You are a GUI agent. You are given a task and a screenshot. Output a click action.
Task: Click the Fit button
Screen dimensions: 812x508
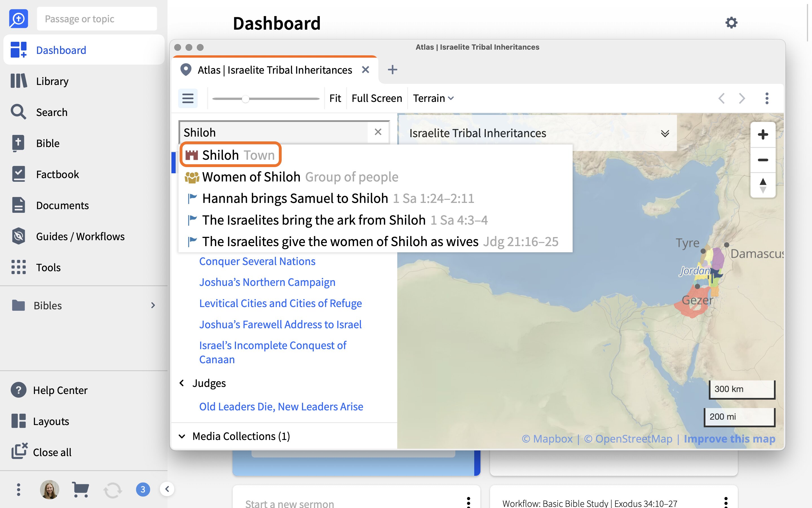pyautogui.click(x=335, y=98)
